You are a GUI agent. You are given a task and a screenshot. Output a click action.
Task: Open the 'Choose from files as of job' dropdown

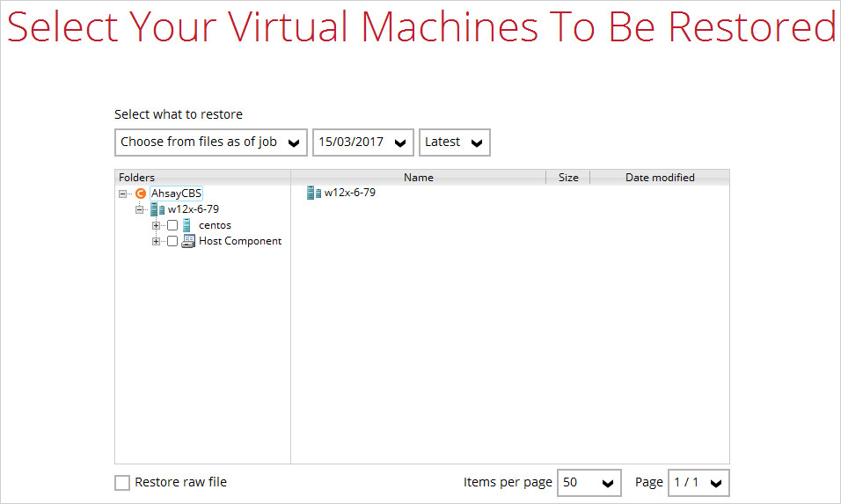click(x=211, y=142)
